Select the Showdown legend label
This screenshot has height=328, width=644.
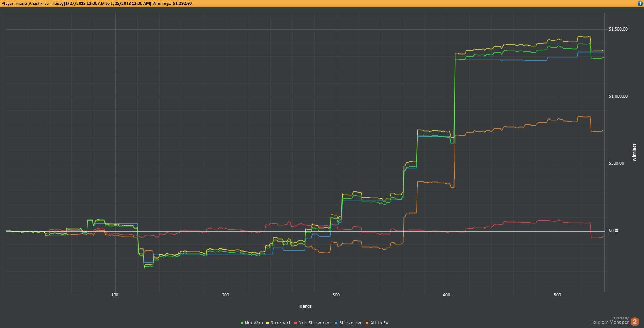[x=351, y=323]
